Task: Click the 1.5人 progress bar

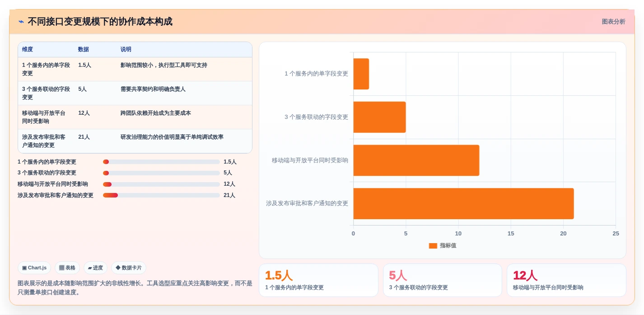Action: click(161, 162)
